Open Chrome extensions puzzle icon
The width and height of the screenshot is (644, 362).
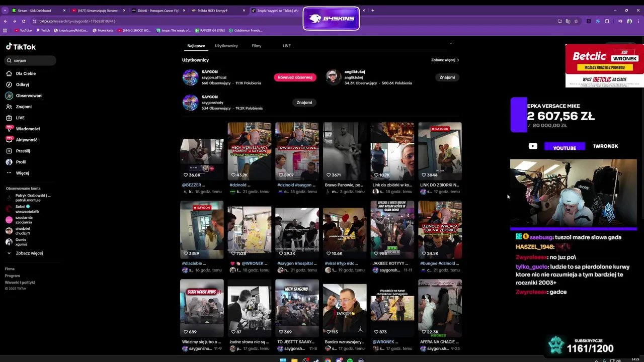pos(607,21)
